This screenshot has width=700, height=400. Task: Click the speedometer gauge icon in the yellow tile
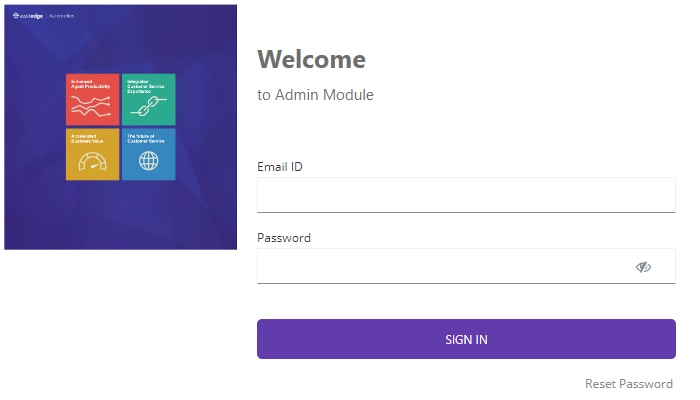[92, 162]
